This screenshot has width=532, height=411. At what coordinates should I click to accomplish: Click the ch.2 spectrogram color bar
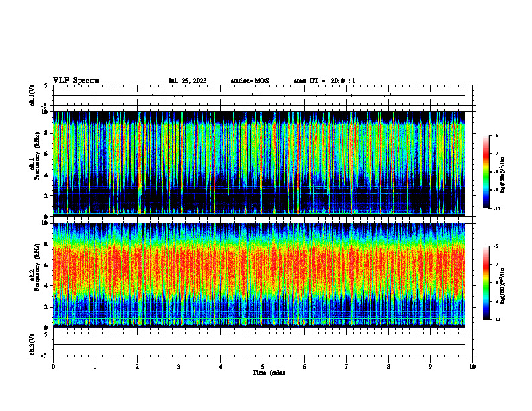[x=486, y=283]
